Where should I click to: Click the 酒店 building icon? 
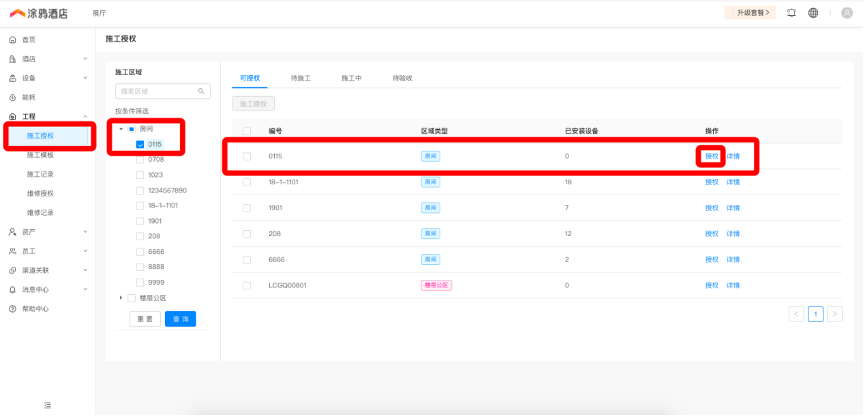pyautogui.click(x=13, y=59)
